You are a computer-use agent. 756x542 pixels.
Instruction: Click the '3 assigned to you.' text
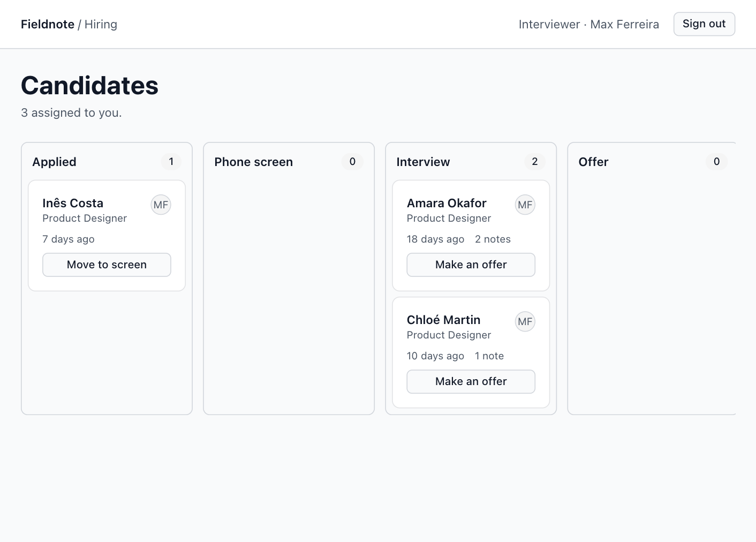(x=71, y=112)
